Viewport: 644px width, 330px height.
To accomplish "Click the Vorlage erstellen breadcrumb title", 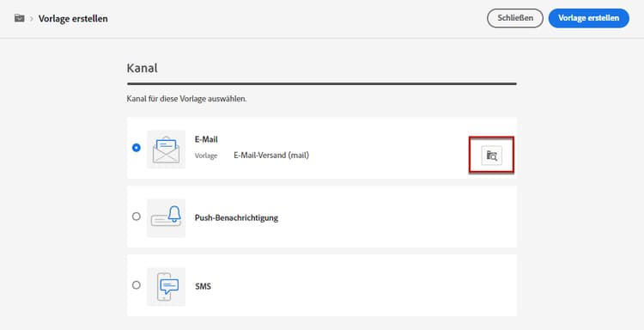I will 73,19.
